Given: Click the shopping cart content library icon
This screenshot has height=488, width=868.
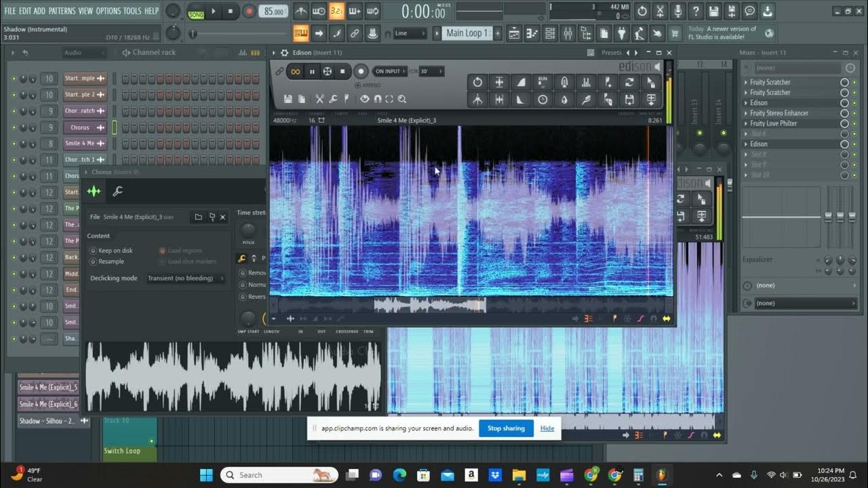Looking at the screenshot, I should [675, 33].
